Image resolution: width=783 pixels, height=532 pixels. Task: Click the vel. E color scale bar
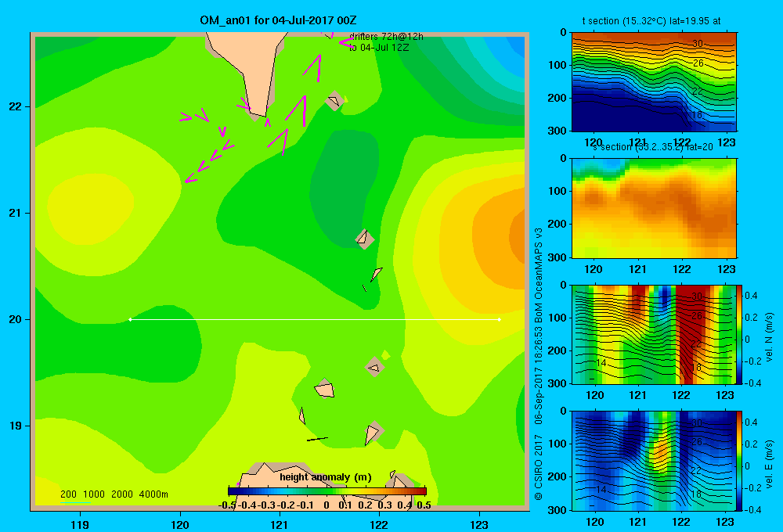[x=740, y=461]
